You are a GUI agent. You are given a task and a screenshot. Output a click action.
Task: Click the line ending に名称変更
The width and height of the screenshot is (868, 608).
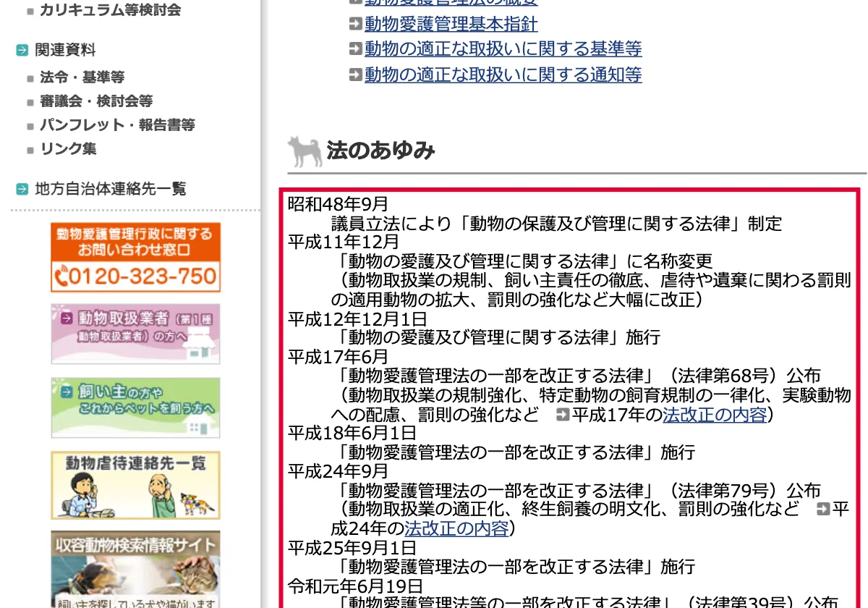point(525,261)
